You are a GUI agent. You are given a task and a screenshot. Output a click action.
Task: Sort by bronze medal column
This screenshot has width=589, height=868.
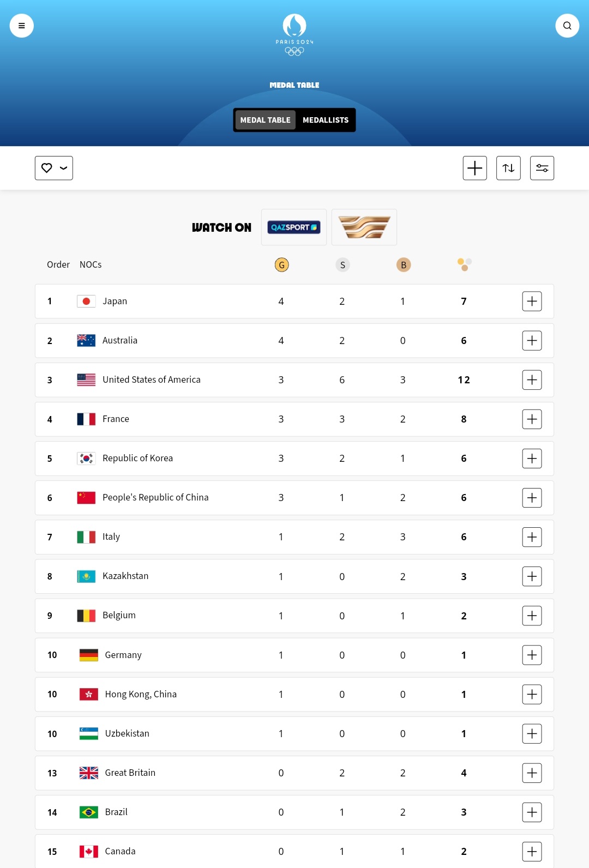pos(404,265)
